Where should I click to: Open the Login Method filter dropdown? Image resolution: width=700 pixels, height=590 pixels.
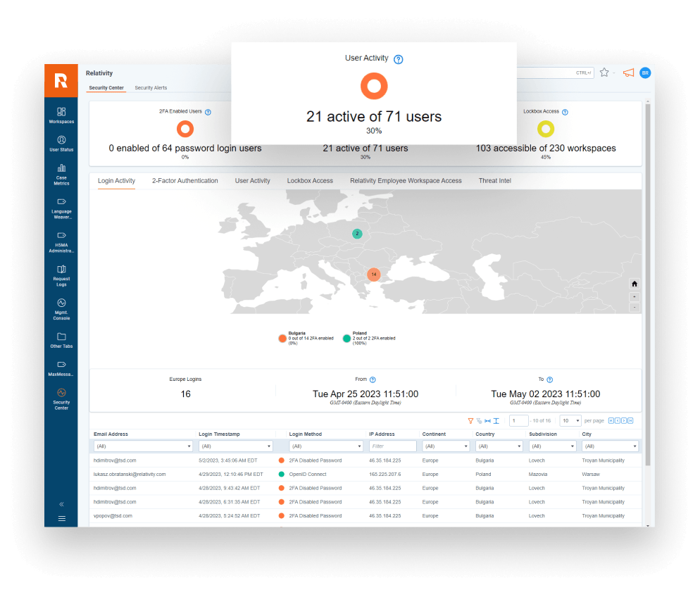tap(326, 446)
